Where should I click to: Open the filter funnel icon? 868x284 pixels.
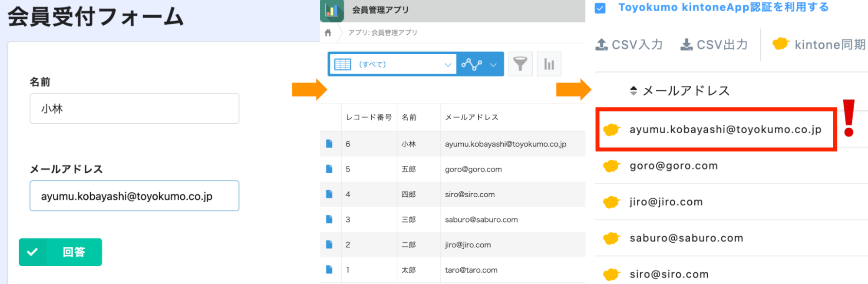pos(520,64)
